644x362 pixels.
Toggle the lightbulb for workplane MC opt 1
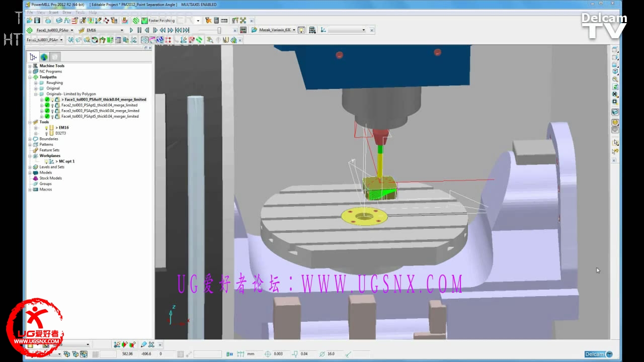tap(46, 161)
